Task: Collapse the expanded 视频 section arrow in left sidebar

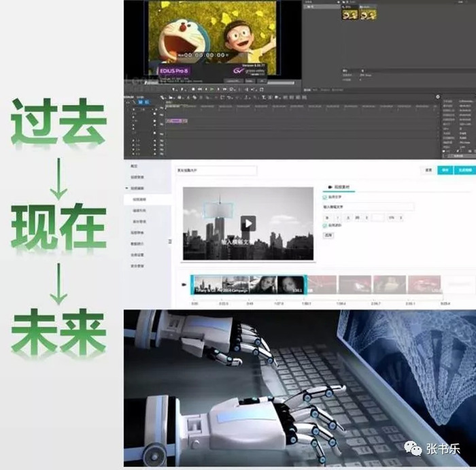Action: click(x=127, y=188)
